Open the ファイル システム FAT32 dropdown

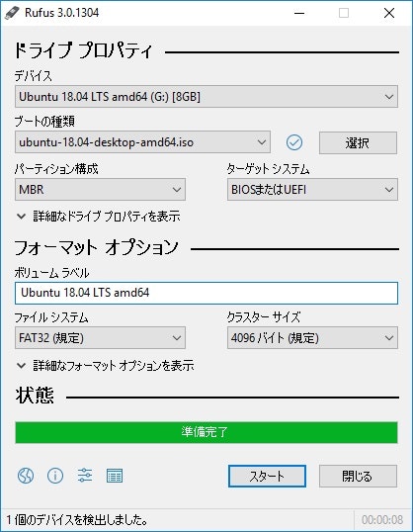click(x=100, y=338)
